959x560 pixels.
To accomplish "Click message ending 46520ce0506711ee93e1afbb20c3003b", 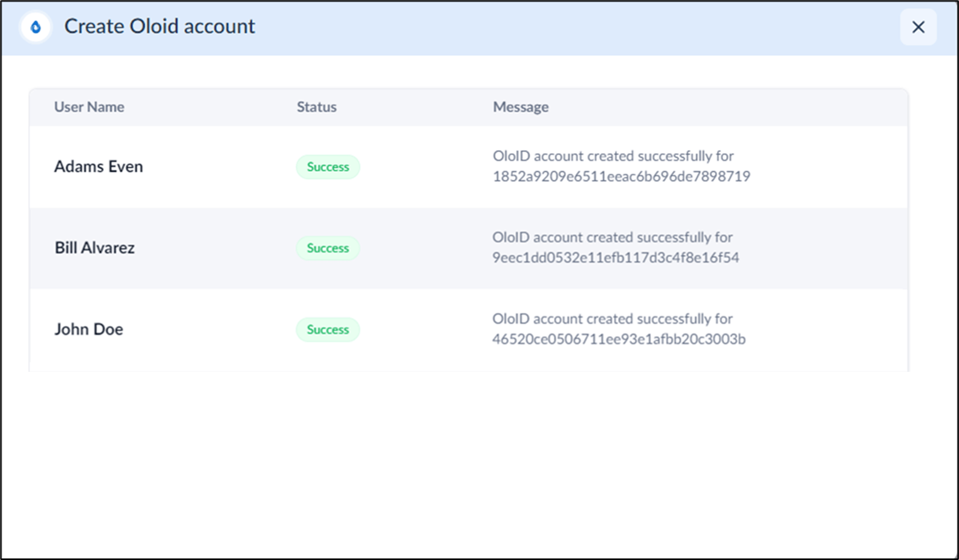I will point(619,329).
